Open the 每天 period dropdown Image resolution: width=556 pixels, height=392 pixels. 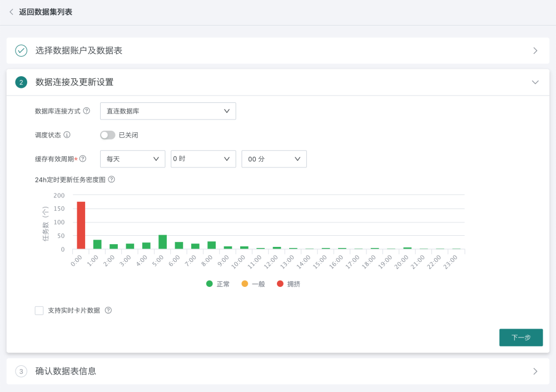coord(133,159)
